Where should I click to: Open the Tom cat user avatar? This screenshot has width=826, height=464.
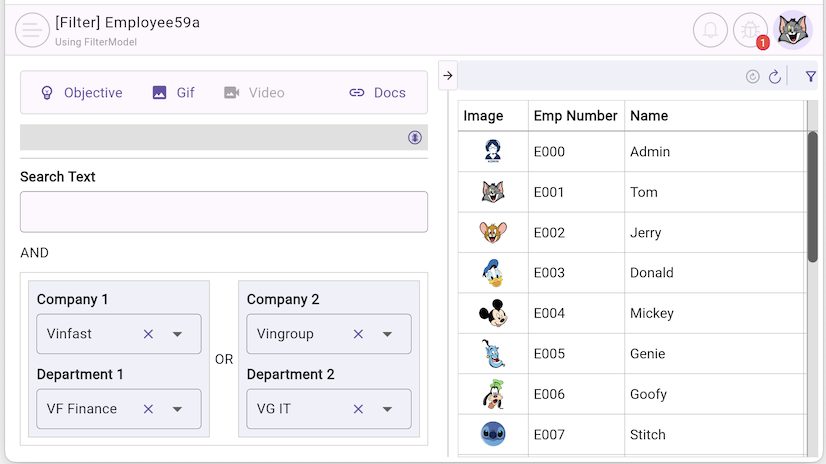click(794, 30)
